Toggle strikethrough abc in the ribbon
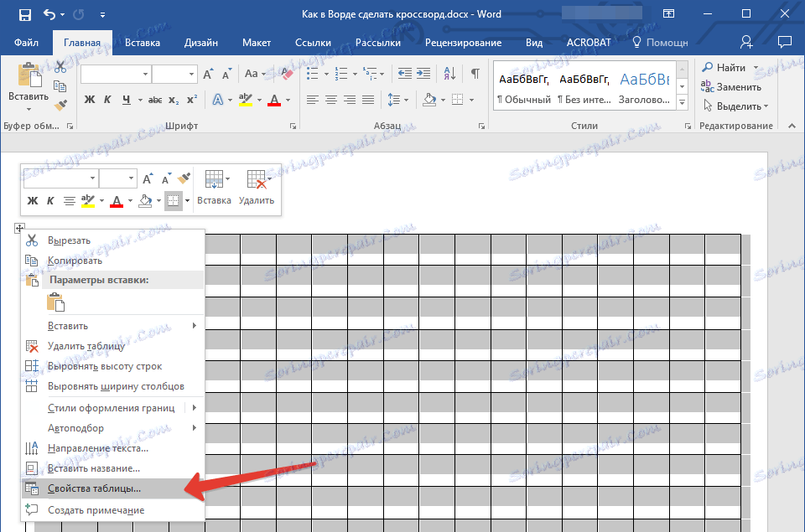The width and height of the screenshot is (805, 532). point(154,100)
